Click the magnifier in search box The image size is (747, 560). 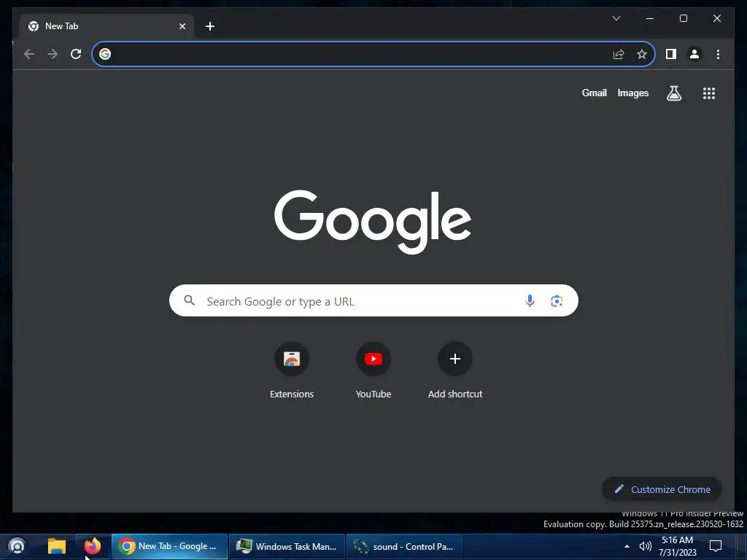189,300
